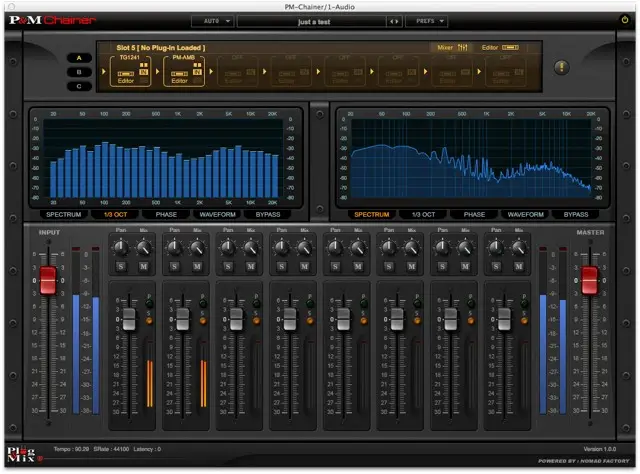This screenshot has height=474, width=640.
Task: Mute channel 2 with its M button
Action: tap(197, 267)
